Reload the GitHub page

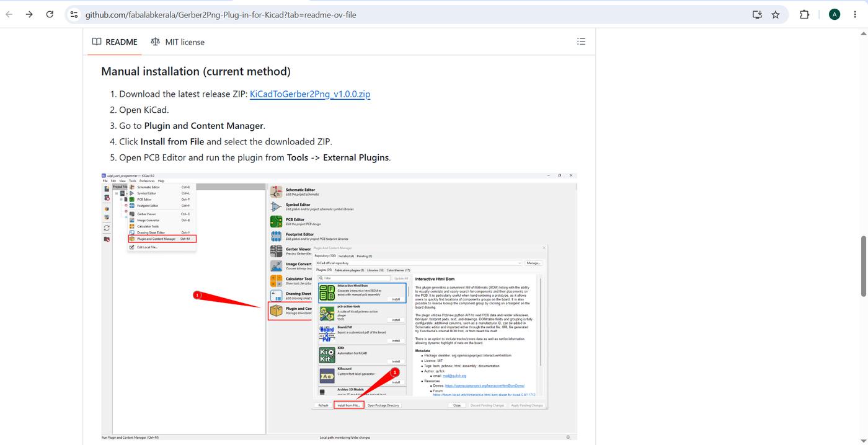coord(50,14)
